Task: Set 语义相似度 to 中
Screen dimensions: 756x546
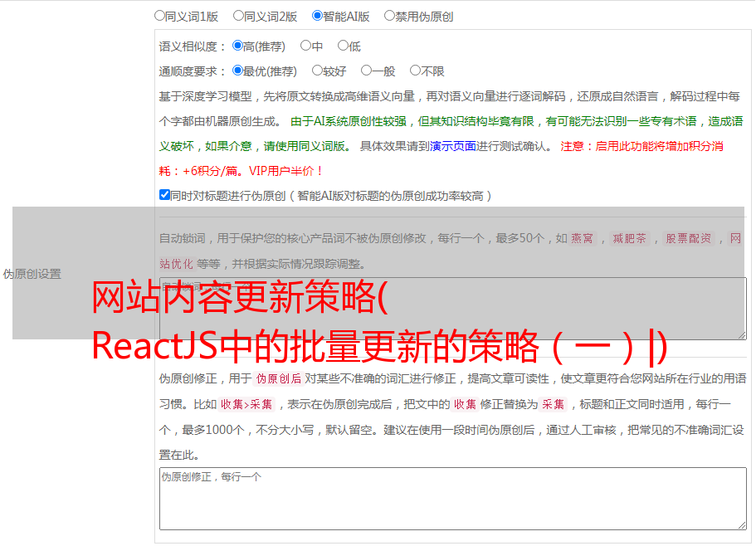Action: (x=305, y=46)
